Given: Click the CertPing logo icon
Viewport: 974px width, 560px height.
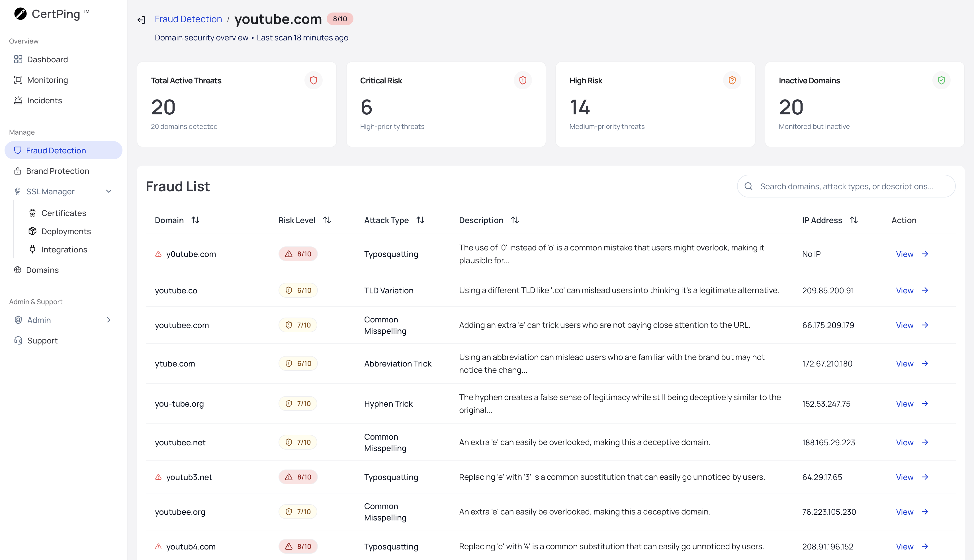Looking at the screenshot, I should coord(21,14).
